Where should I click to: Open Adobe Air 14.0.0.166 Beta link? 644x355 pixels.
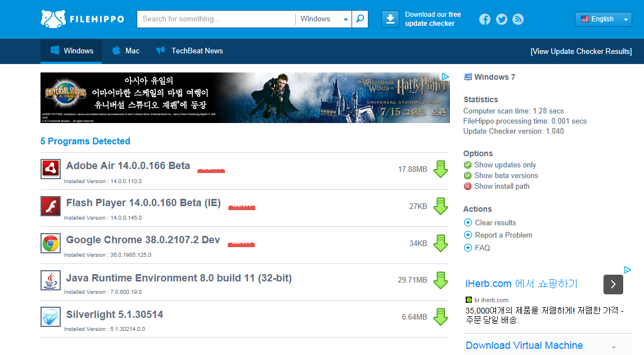point(128,165)
